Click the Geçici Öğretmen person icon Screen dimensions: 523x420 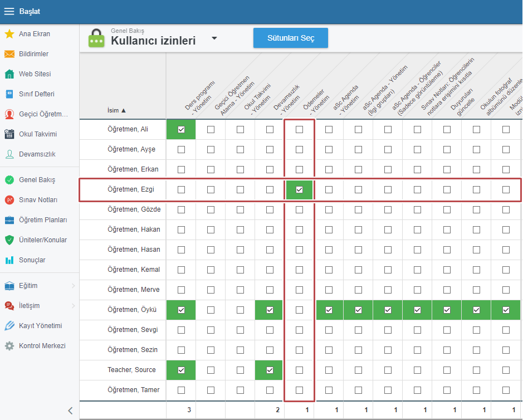coord(9,114)
